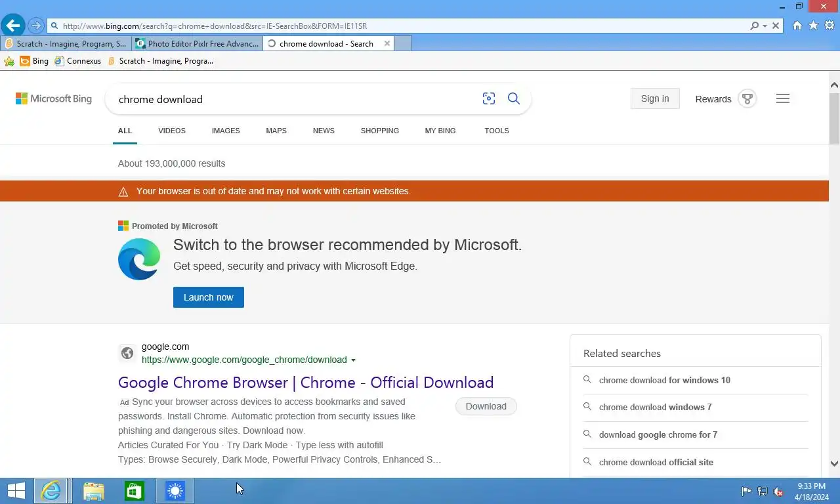Open Rewards trophy icon
The height and width of the screenshot is (504, 840).
point(747,99)
